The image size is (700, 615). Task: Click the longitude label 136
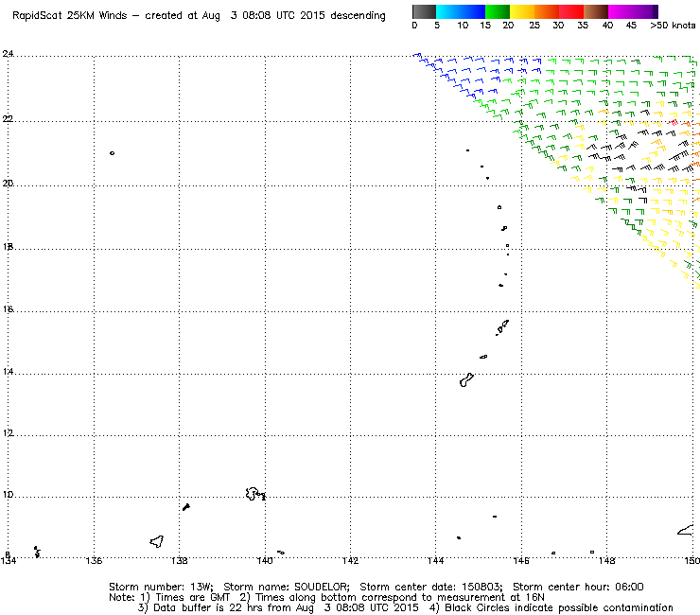click(94, 561)
